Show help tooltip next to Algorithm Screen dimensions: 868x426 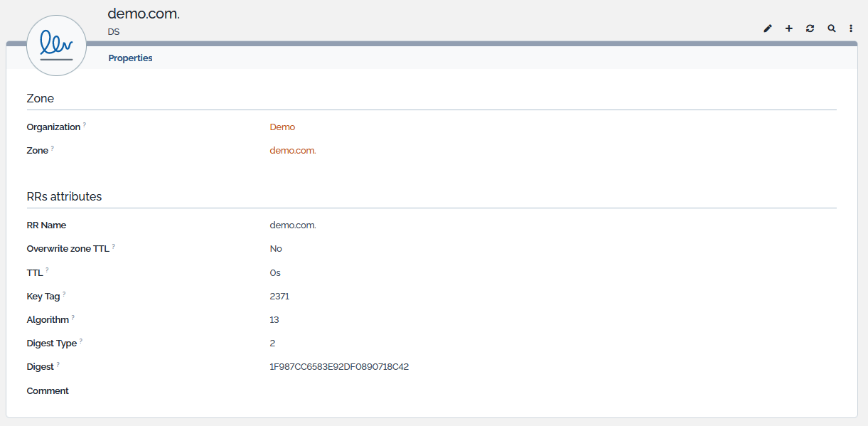(73, 317)
